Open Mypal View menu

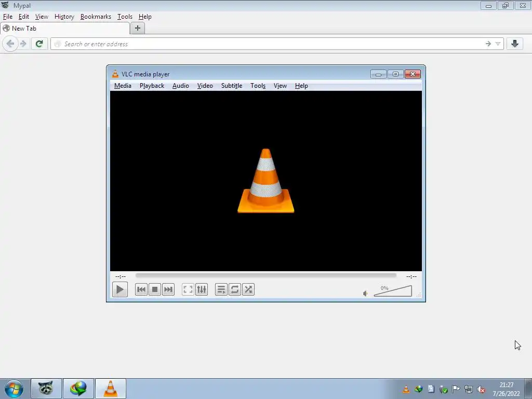coord(42,17)
